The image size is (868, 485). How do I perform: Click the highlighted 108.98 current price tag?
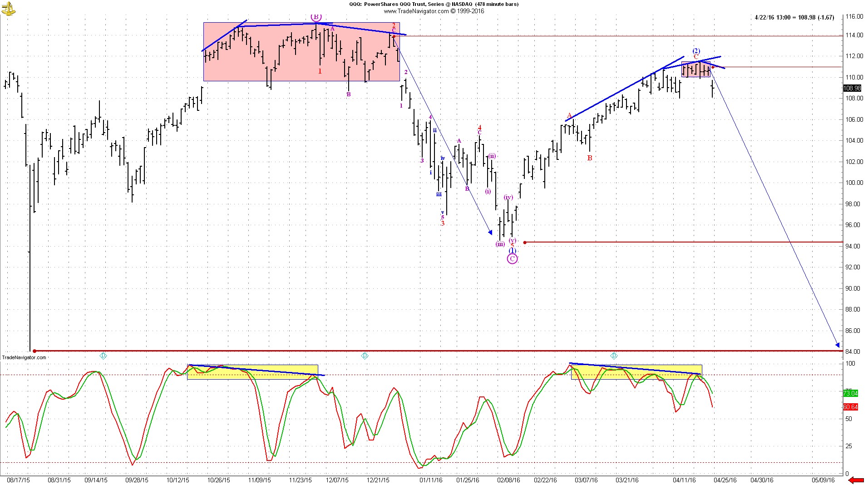pos(852,88)
